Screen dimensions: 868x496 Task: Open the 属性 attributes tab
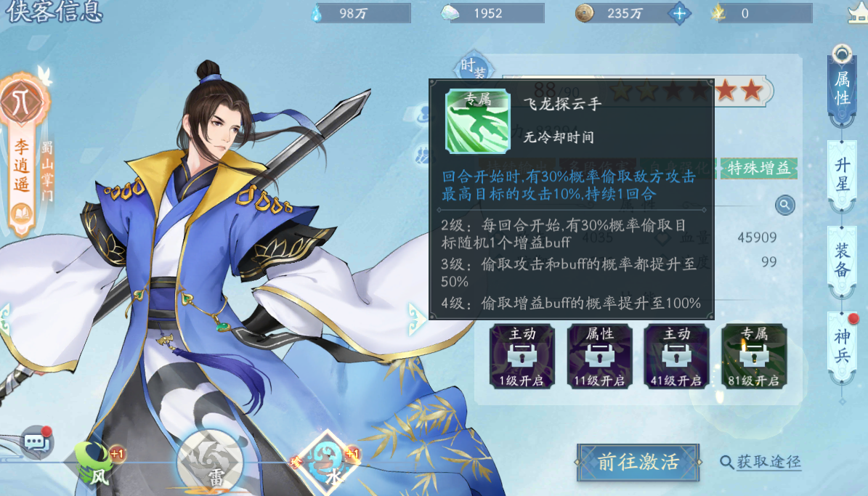tap(842, 87)
